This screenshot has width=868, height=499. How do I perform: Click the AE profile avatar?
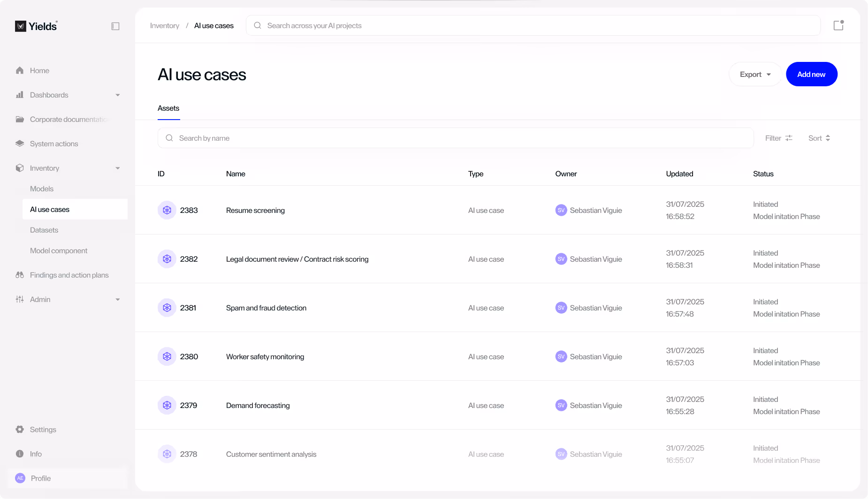[x=20, y=478]
